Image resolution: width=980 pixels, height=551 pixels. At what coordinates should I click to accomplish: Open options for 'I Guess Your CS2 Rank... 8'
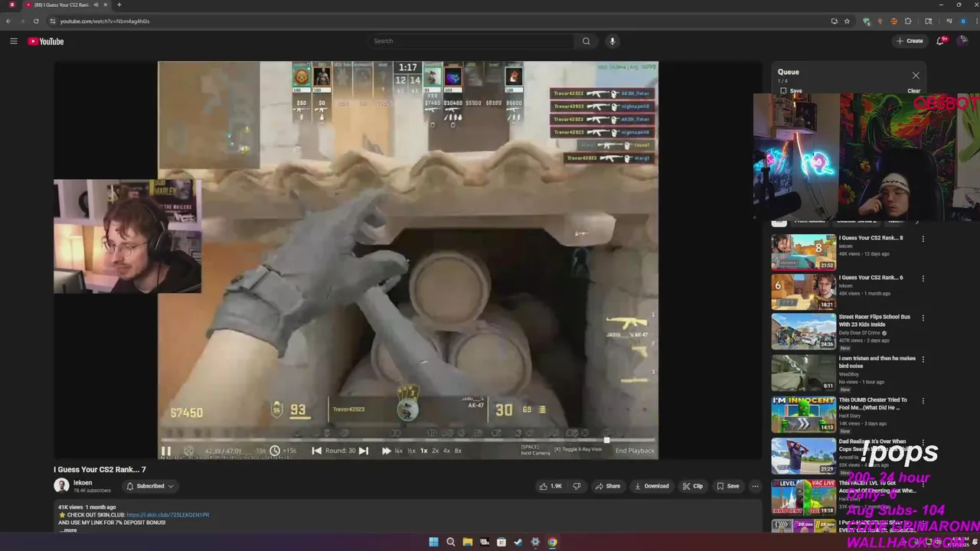point(923,239)
